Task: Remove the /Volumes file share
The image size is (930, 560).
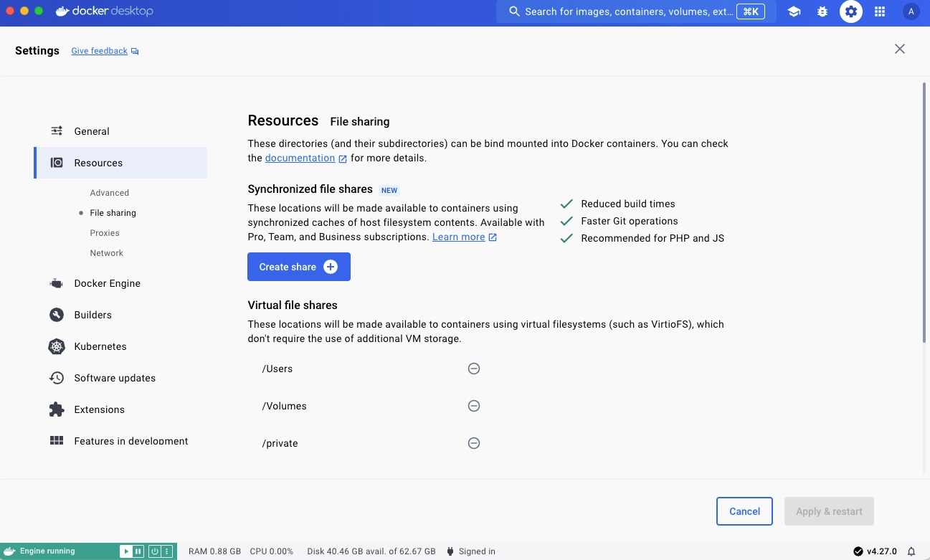Action: 473,406
